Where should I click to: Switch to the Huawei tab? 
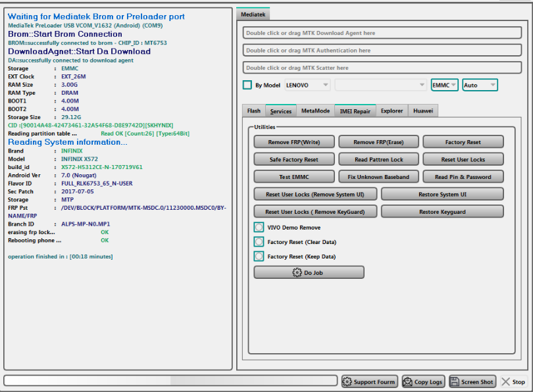pyautogui.click(x=423, y=110)
